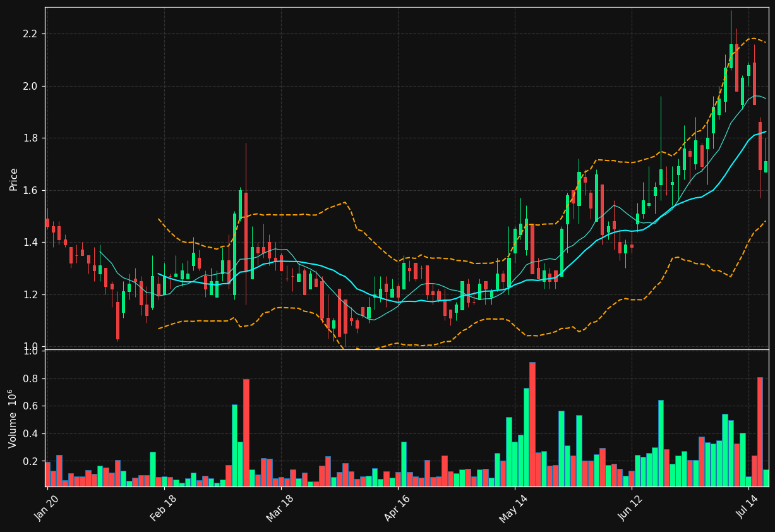This screenshot has width=775, height=532.
Task: Click the 'Jan 20' date label
Action: click(x=48, y=508)
